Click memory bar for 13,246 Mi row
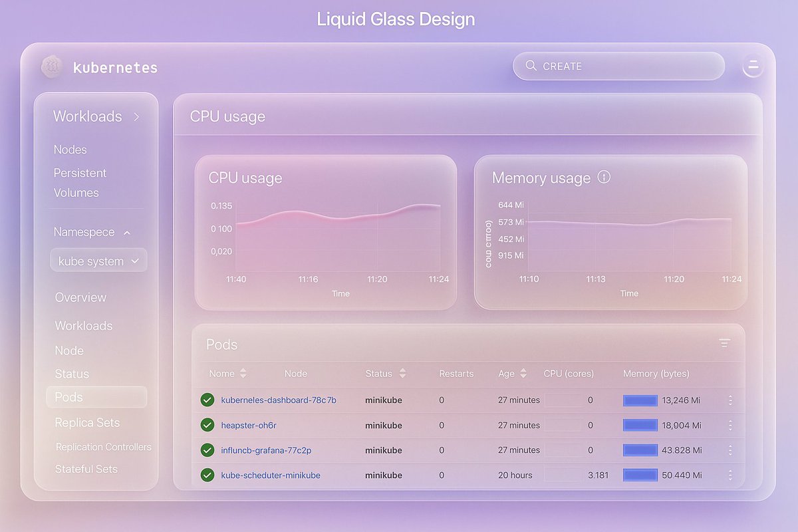This screenshot has width=798, height=532. coord(640,400)
